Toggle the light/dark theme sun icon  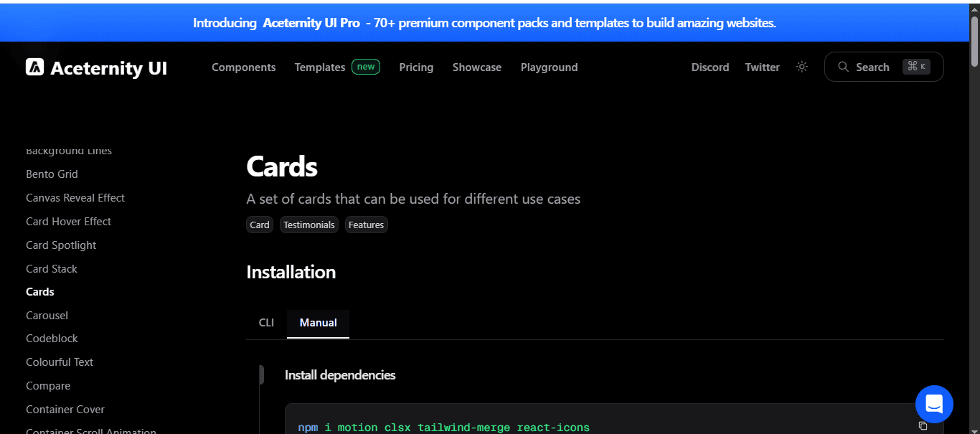coord(802,67)
